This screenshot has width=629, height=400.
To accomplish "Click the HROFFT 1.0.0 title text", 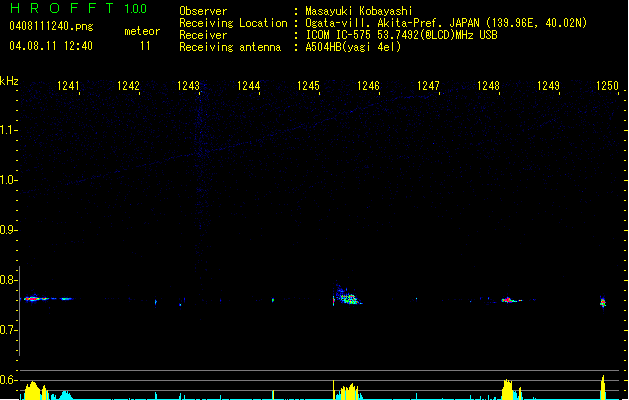I will click(x=79, y=8).
